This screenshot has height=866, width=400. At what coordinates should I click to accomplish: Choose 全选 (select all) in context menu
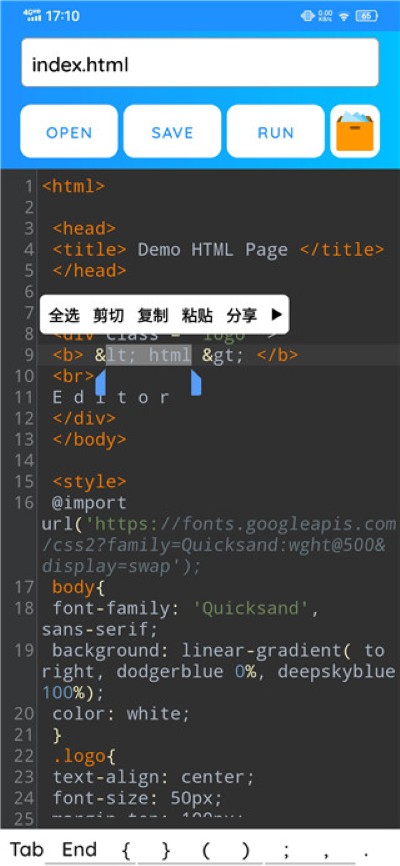click(64, 315)
